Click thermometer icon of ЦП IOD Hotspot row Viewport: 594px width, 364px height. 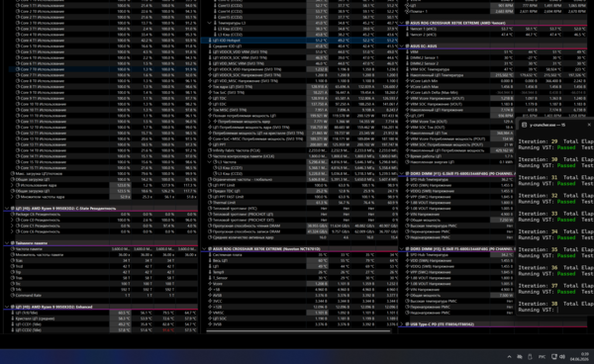(x=210, y=41)
